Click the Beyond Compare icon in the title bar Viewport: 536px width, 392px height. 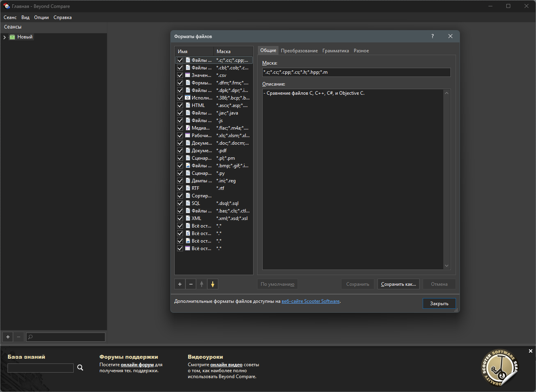coord(7,6)
